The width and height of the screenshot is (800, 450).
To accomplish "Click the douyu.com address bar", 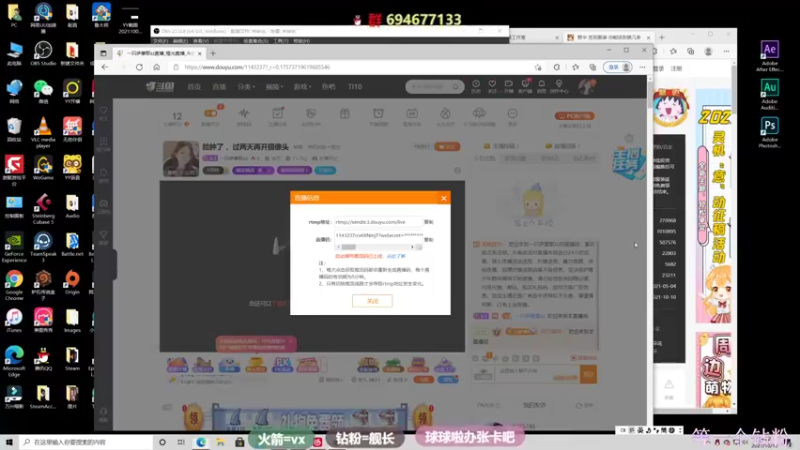I will [352, 67].
